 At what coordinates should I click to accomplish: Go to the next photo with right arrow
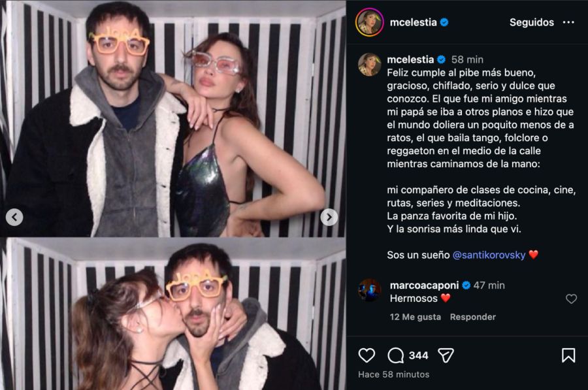click(329, 217)
